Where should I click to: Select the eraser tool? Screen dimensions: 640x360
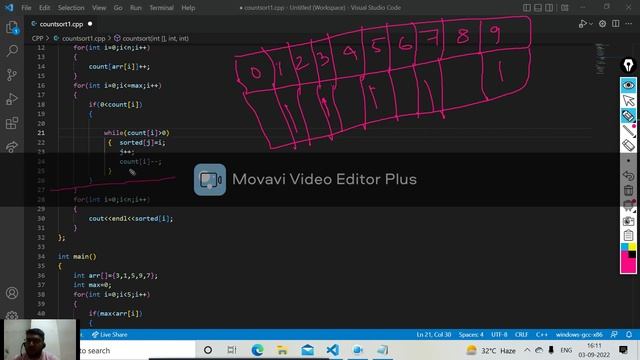(628, 145)
